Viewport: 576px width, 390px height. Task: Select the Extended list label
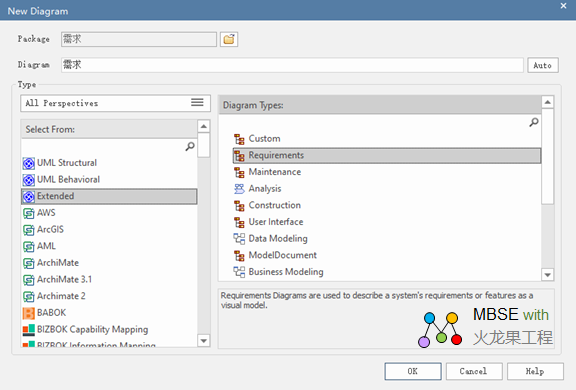pyautogui.click(x=55, y=196)
